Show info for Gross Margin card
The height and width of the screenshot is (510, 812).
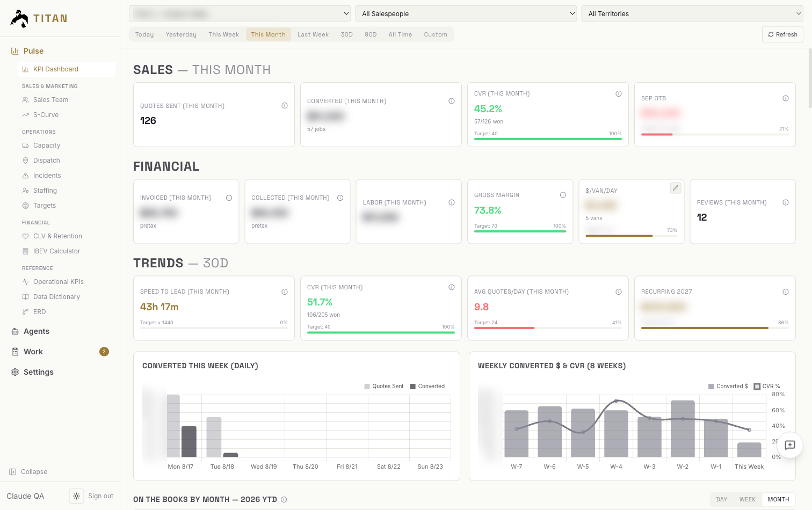click(x=563, y=195)
